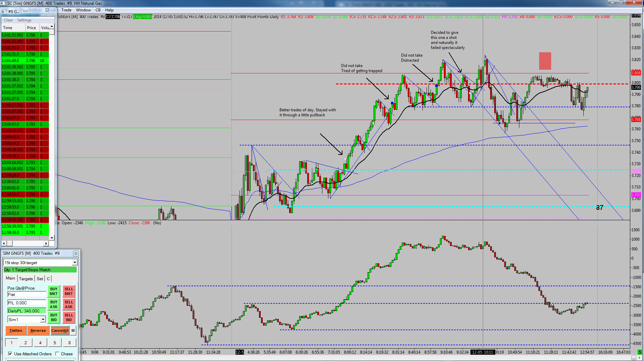Open the Help menu
Image resolution: width=644 pixels, height=361 pixels.
click(109, 10)
